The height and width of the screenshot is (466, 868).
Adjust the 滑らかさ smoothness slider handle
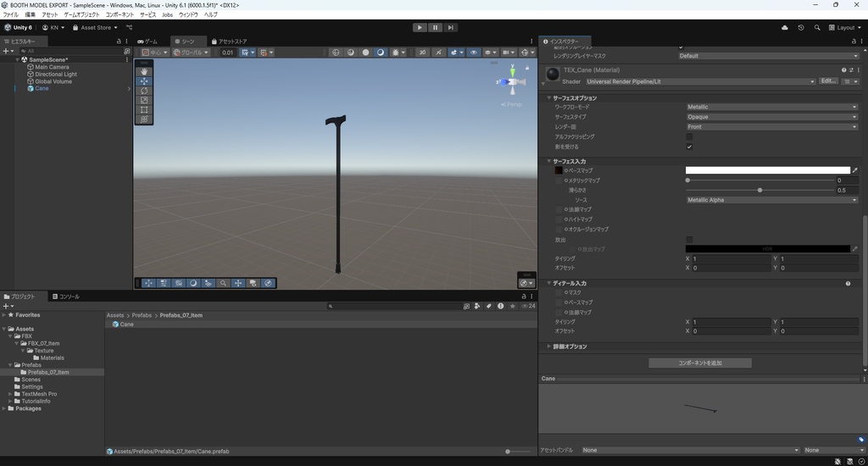[760, 190]
